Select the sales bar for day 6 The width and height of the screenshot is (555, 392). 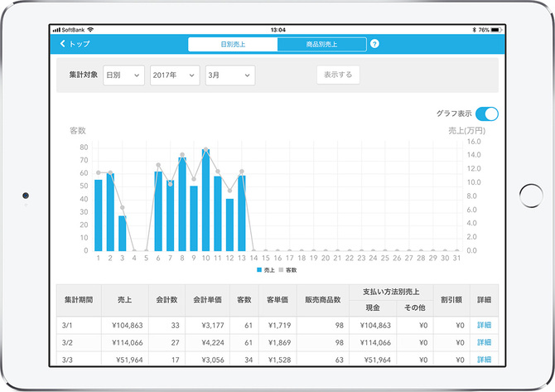[x=158, y=211]
